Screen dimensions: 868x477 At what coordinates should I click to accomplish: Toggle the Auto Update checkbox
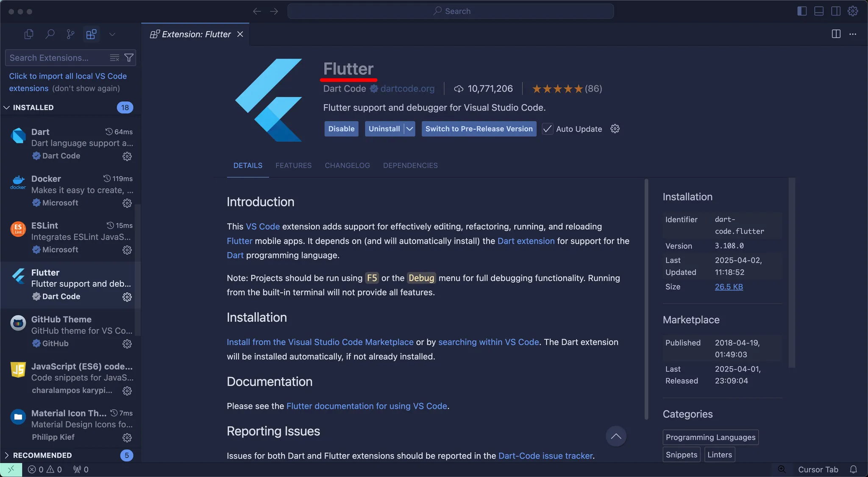pos(548,129)
